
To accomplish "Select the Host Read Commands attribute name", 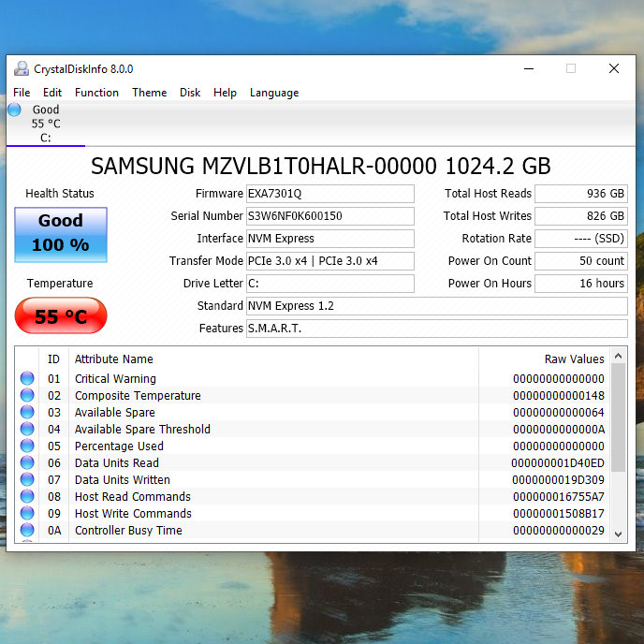I will coord(132,496).
